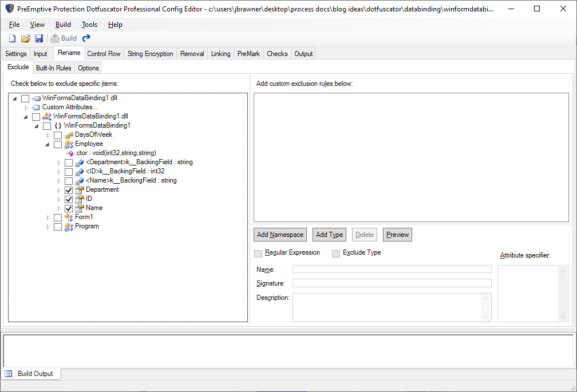The height and width of the screenshot is (392, 577).
Task: Click the blue redo arrow toolbar icon
Action: (x=86, y=38)
